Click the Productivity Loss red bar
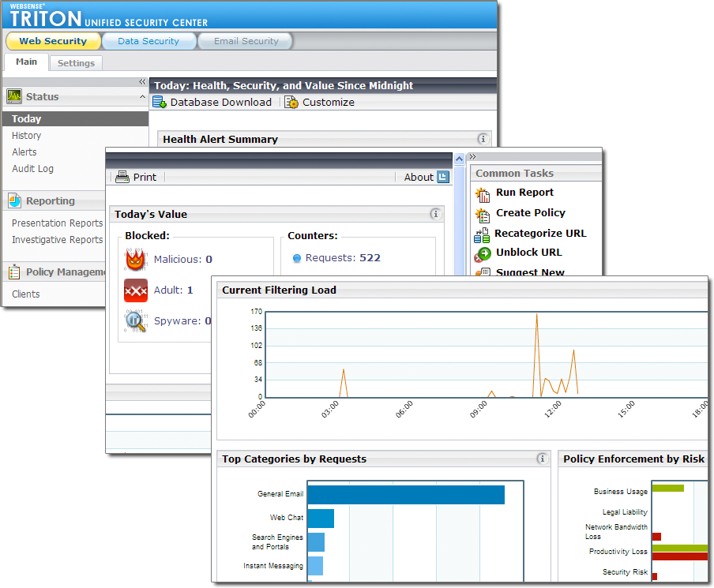The image size is (714, 588). (680, 556)
